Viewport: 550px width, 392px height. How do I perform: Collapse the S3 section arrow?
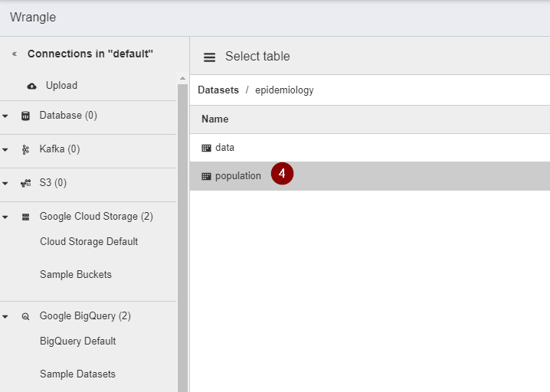pos(5,184)
